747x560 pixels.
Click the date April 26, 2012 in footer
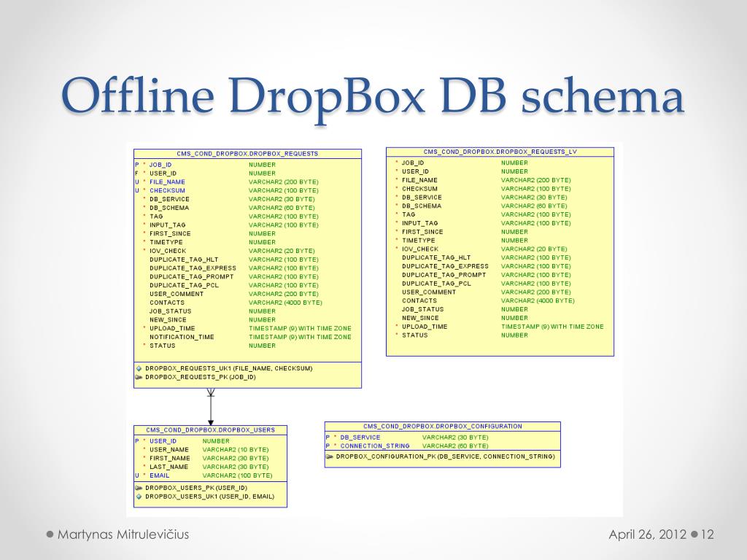647,534
